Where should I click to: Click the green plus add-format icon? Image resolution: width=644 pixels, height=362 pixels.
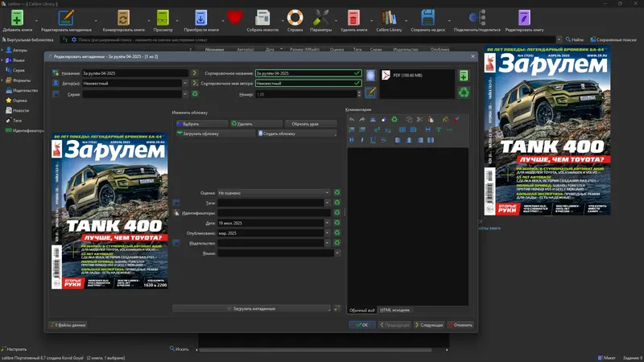[464, 76]
